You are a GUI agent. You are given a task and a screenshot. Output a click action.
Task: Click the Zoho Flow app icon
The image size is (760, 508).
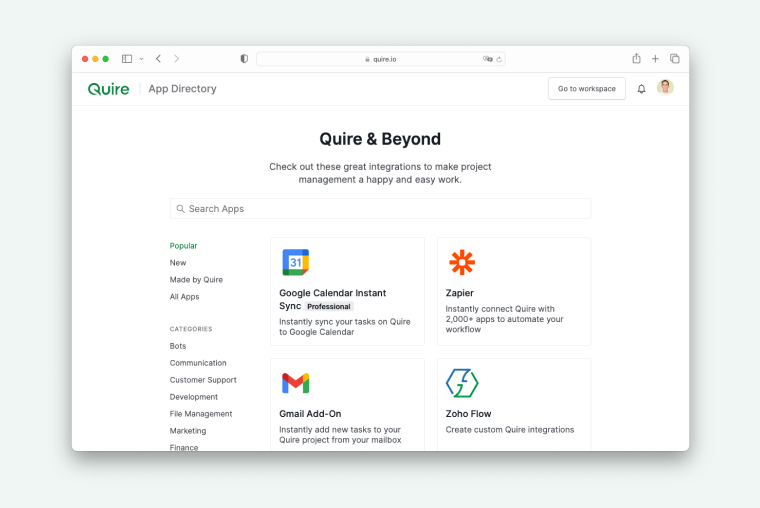click(x=462, y=383)
